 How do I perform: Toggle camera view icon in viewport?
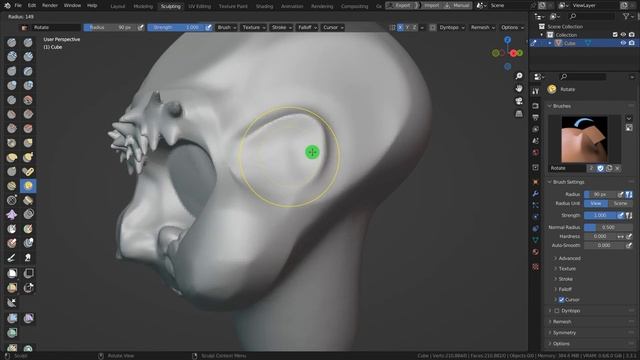(519, 101)
